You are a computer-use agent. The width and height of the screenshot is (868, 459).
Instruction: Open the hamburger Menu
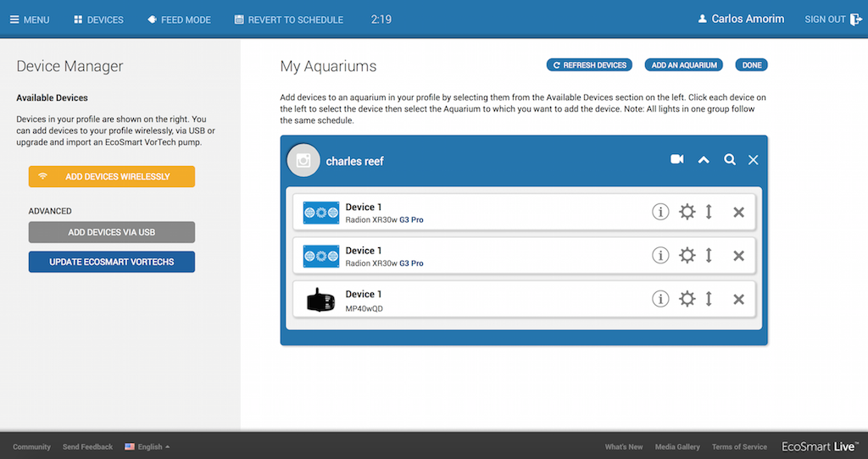point(30,19)
